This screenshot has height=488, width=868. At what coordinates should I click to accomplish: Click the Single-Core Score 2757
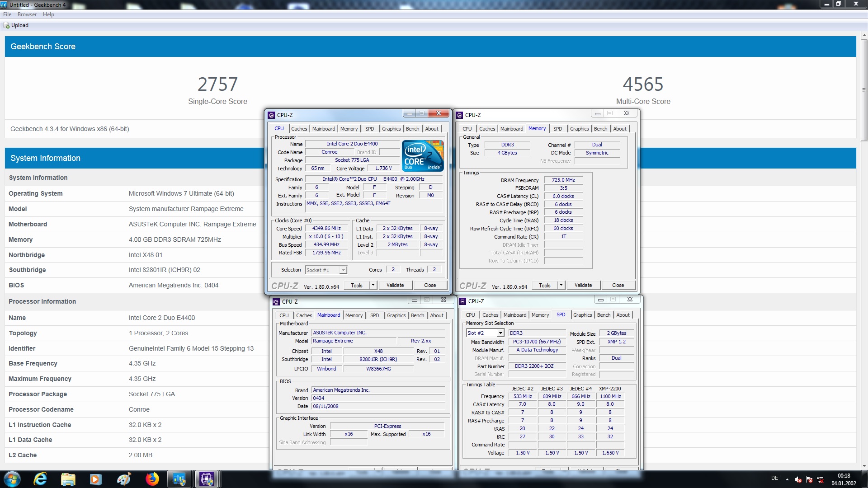[x=217, y=84]
